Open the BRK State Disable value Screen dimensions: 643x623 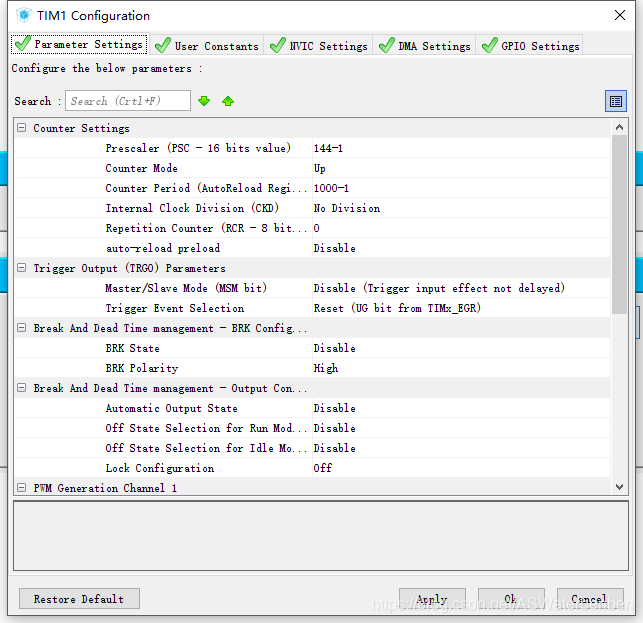461,348
